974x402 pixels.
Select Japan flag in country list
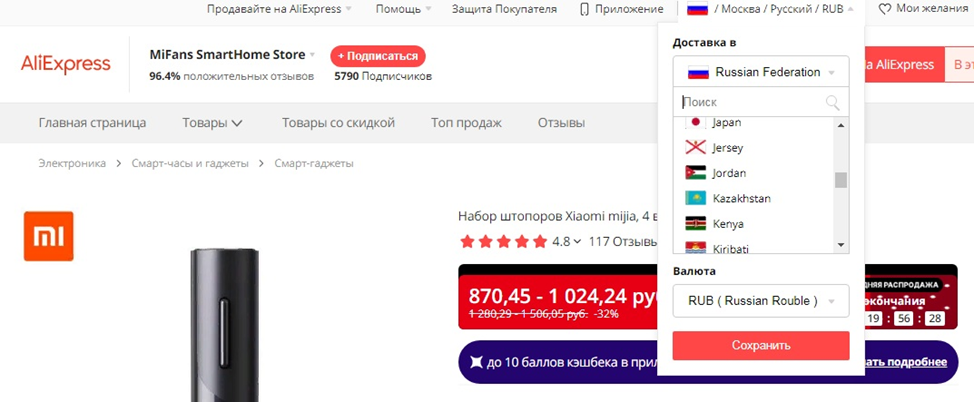696,122
